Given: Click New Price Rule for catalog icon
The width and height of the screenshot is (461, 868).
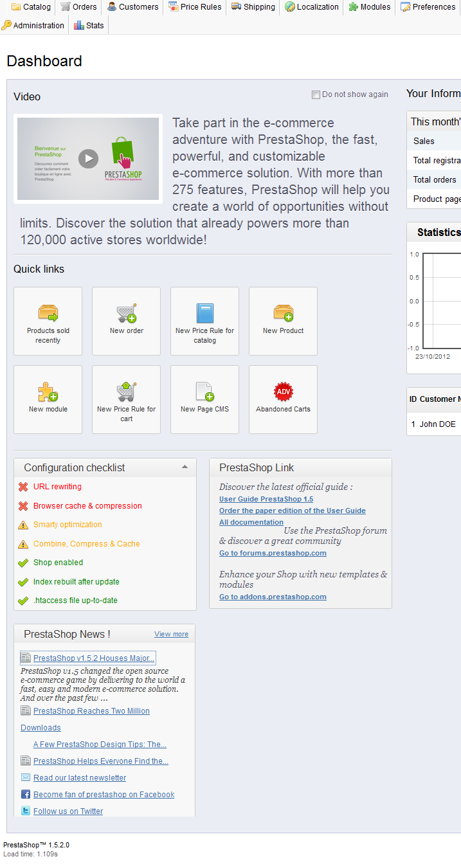Looking at the screenshot, I should point(204,313).
